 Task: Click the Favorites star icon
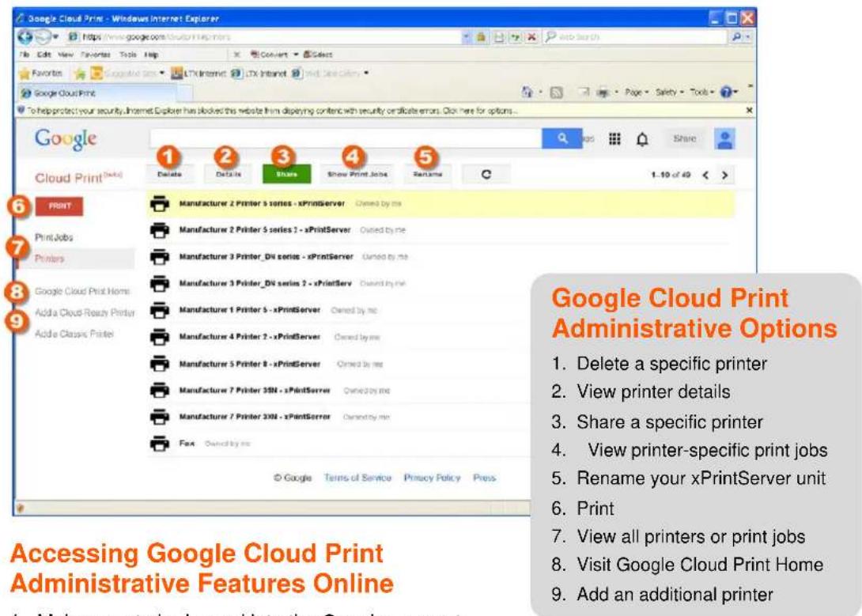pyautogui.click(x=24, y=73)
